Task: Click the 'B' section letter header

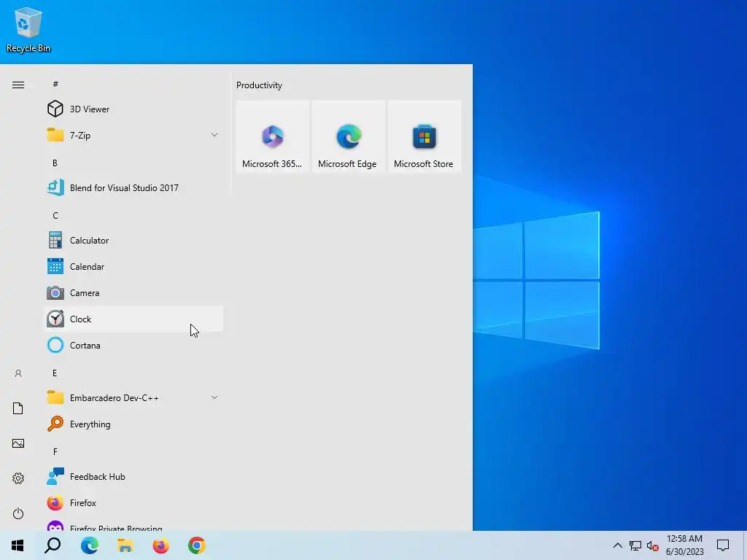Action: pos(55,163)
